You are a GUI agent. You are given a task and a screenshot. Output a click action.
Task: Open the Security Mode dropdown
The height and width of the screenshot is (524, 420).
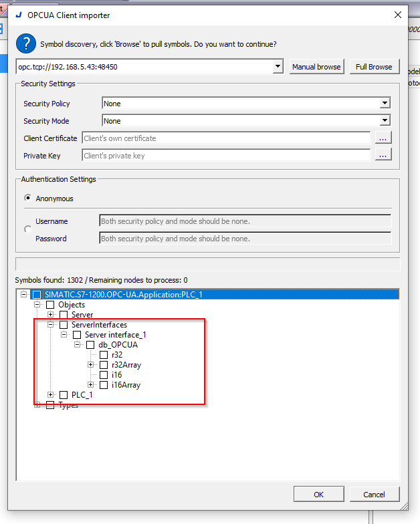coord(385,120)
